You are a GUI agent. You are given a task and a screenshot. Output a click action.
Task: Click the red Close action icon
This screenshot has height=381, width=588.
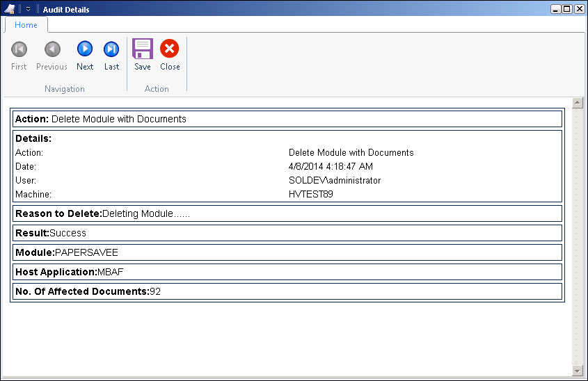(x=170, y=55)
